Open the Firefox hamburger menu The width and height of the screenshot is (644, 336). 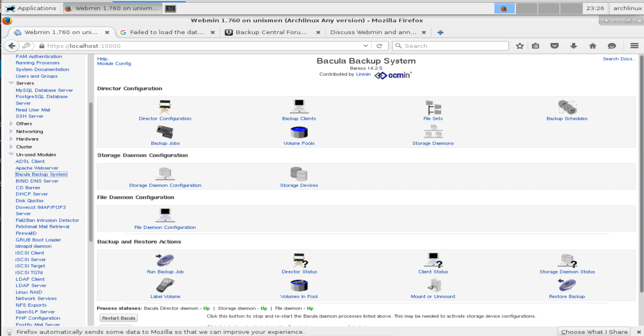click(634, 46)
